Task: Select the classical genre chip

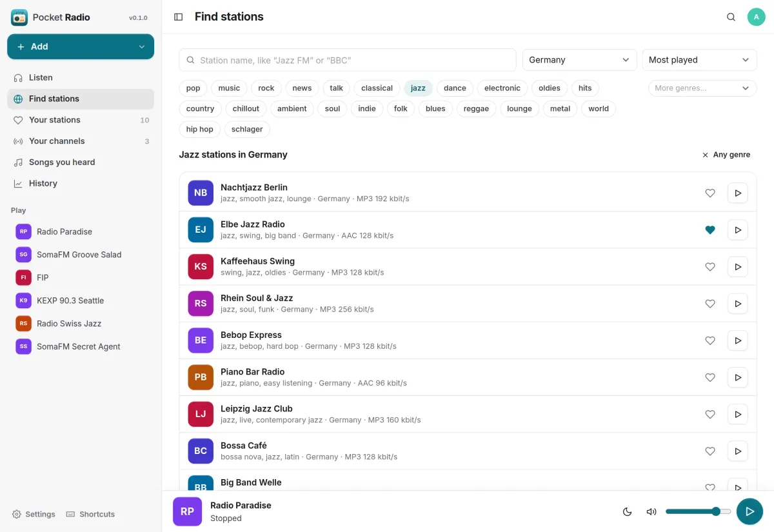Action: pos(377,88)
